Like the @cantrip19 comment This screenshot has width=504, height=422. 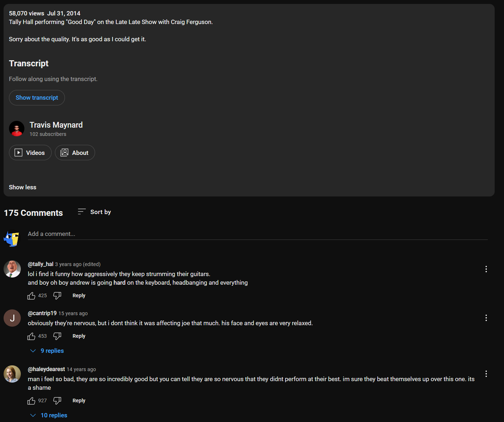pyautogui.click(x=31, y=336)
